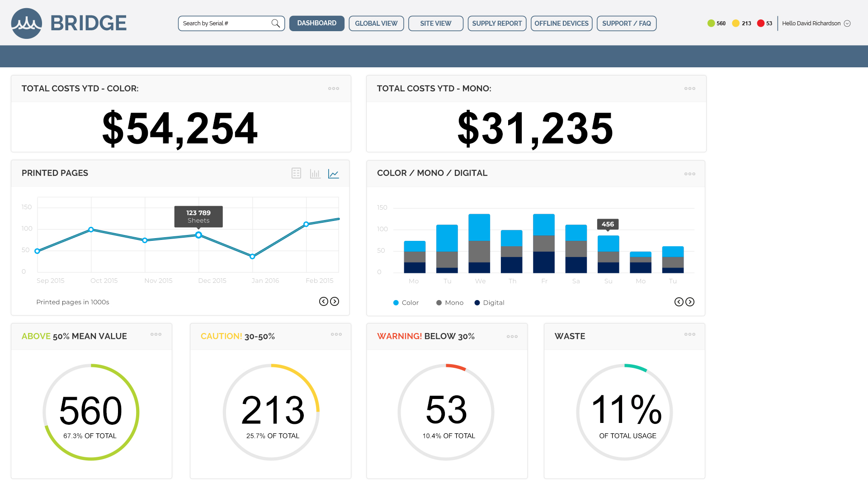Click the $54,254 color cost value
This screenshot has width=868, height=488.
click(x=180, y=129)
